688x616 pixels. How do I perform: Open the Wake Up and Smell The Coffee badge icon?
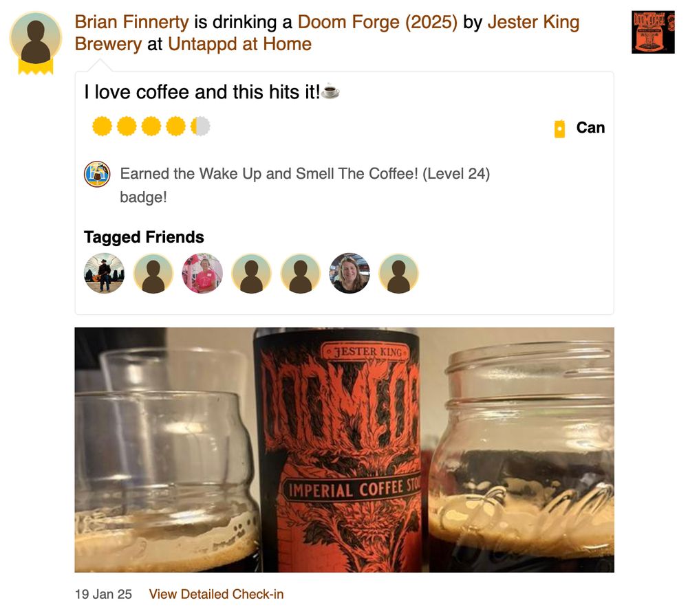[97, 174]
